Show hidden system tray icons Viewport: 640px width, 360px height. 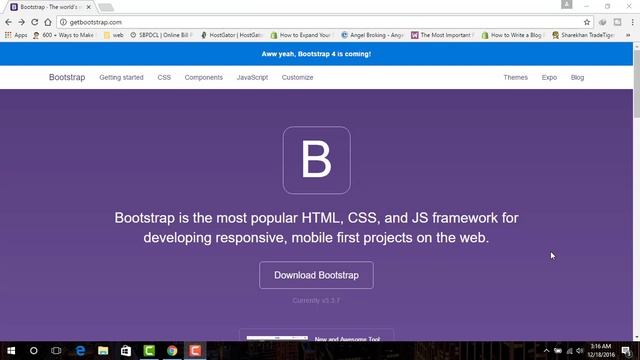pyautogui.click(x=546, y=351)
